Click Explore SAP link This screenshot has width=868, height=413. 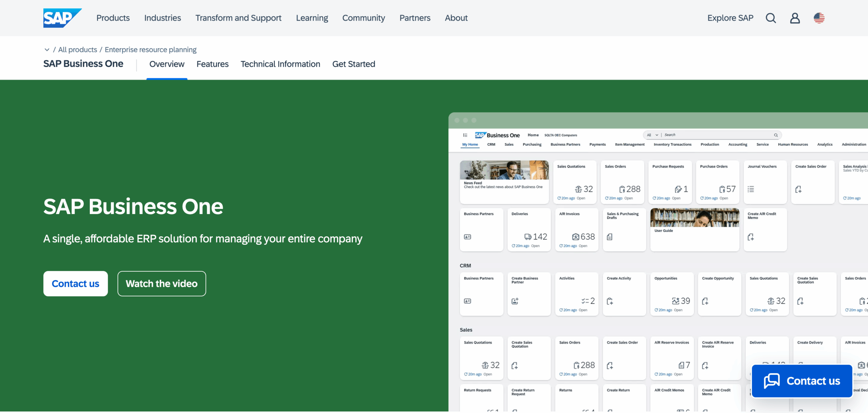[730, 18]
